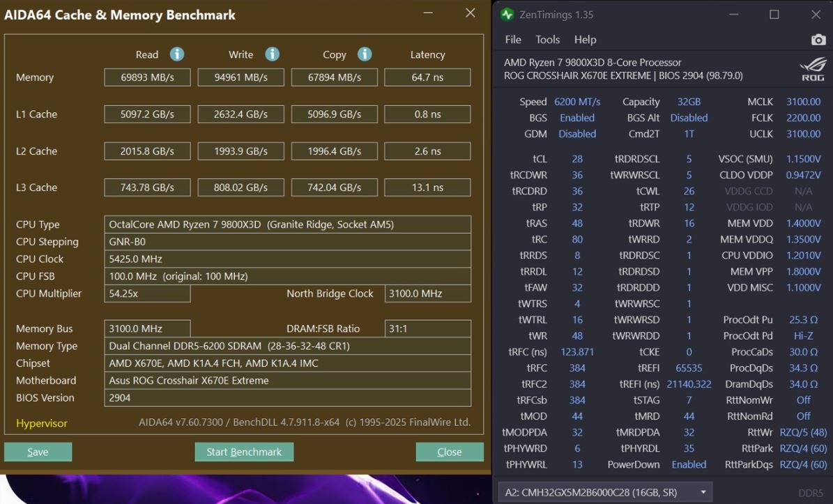This screenshot has width=833, height=504.
Task: Open the Tools menu in ZenTimings
Action: pyautogui.click(x=547, y=40)
